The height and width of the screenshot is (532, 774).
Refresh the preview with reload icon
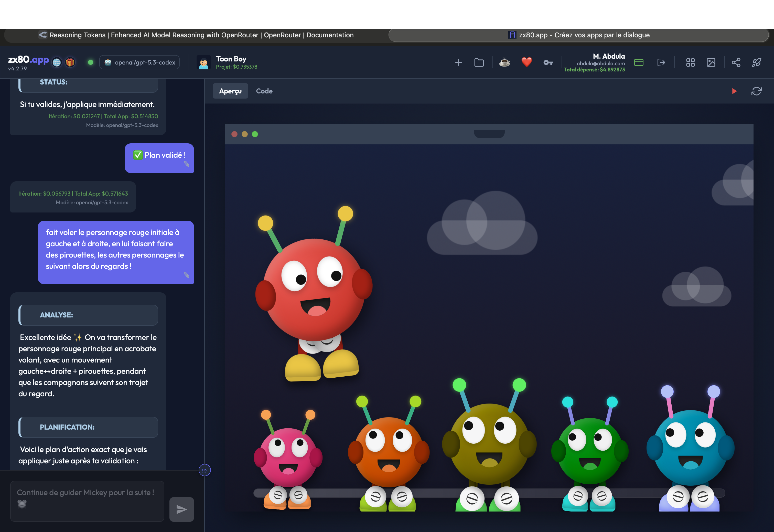(x=756, y=91)
